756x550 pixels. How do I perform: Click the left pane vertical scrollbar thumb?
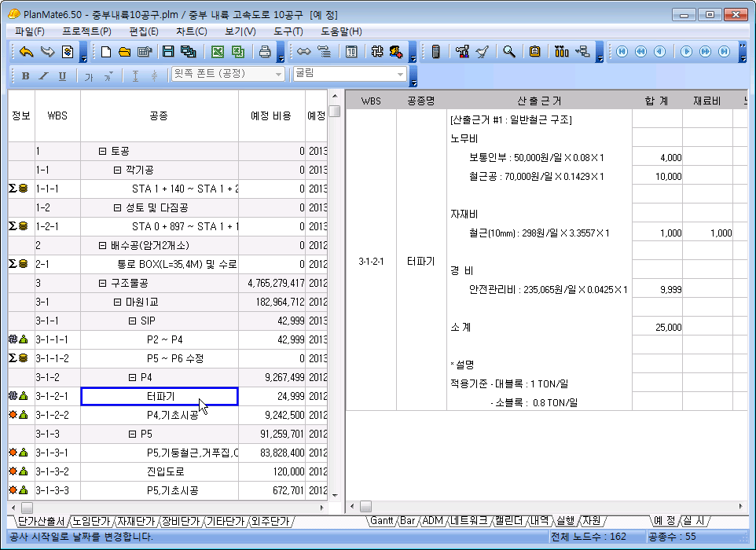(334, 112)
